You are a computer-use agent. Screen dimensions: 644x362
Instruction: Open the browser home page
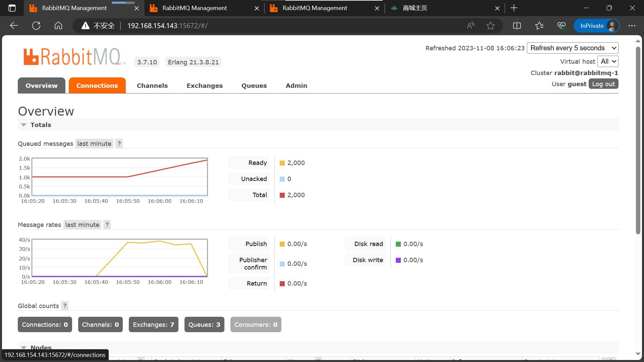[x=58, y=26]
